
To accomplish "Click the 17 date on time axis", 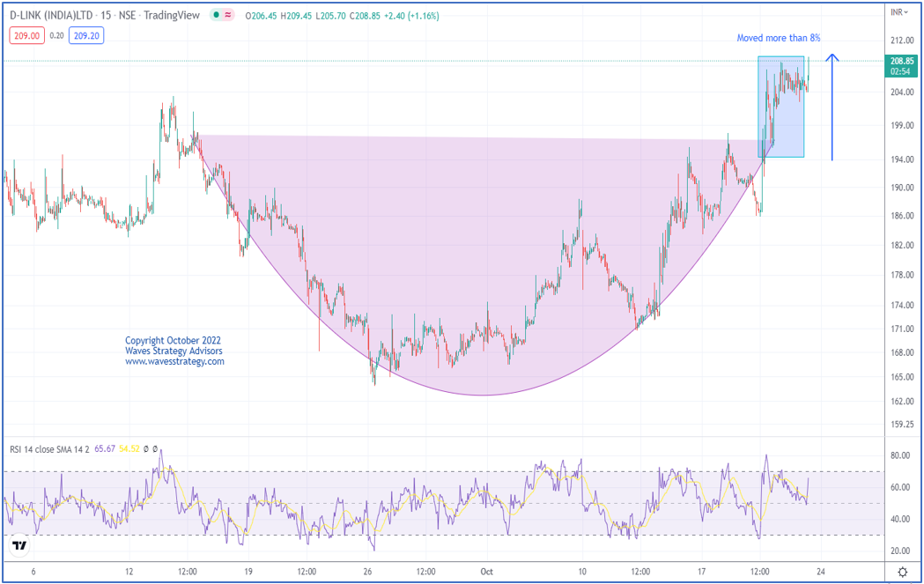I will [x=701, y=572].
